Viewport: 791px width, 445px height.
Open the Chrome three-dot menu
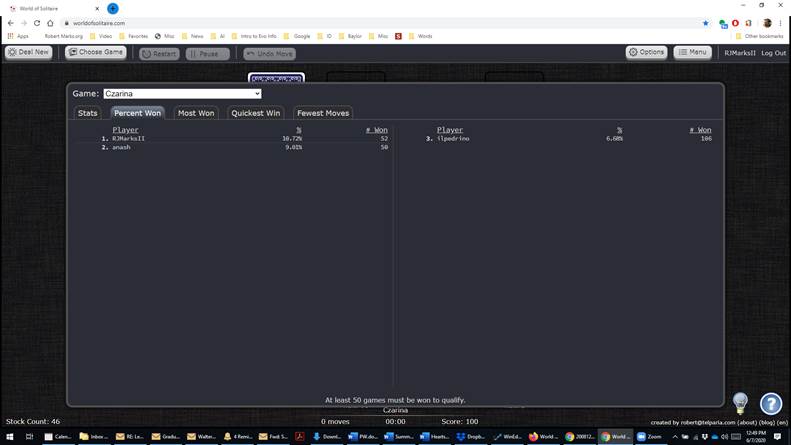coord(781,23)
